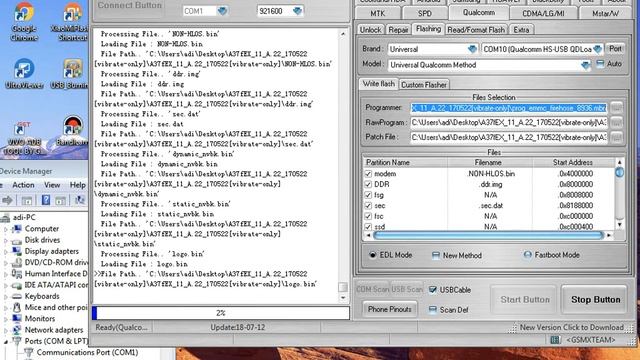Select Disk drives in Device Manager
Image resolution: width=640 pixels, height=360 pixels.
point(42,240)
